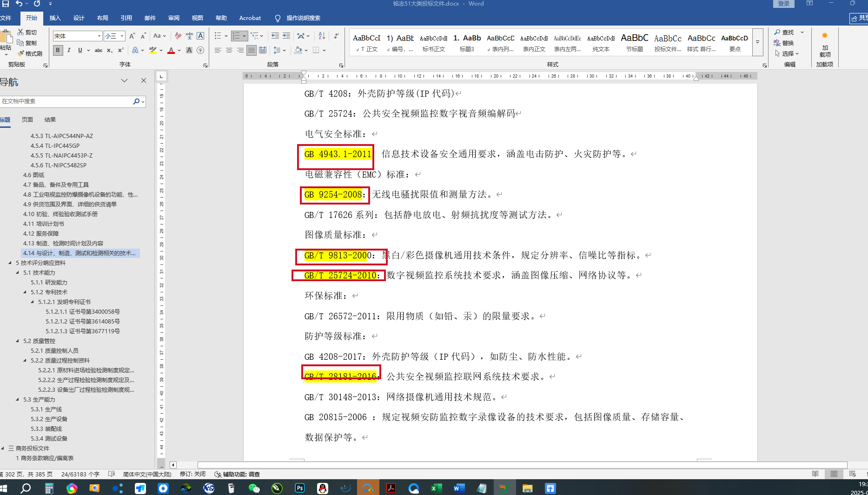Open the 引用 (References) ribbon tab
This screenshot has width=868, height=495.
[x=126, y=18]
